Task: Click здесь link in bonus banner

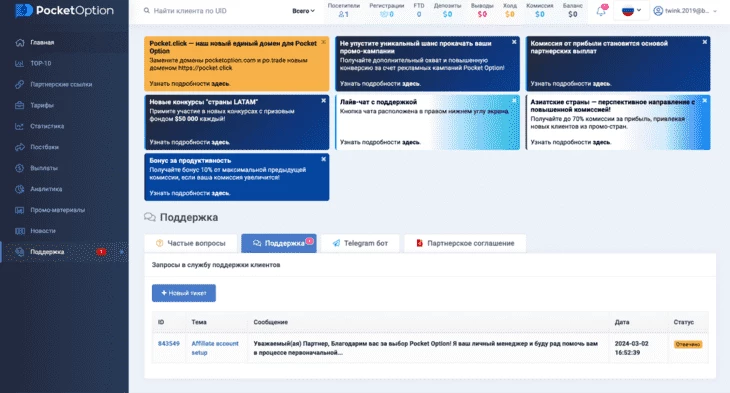Action: coord(221,193)
